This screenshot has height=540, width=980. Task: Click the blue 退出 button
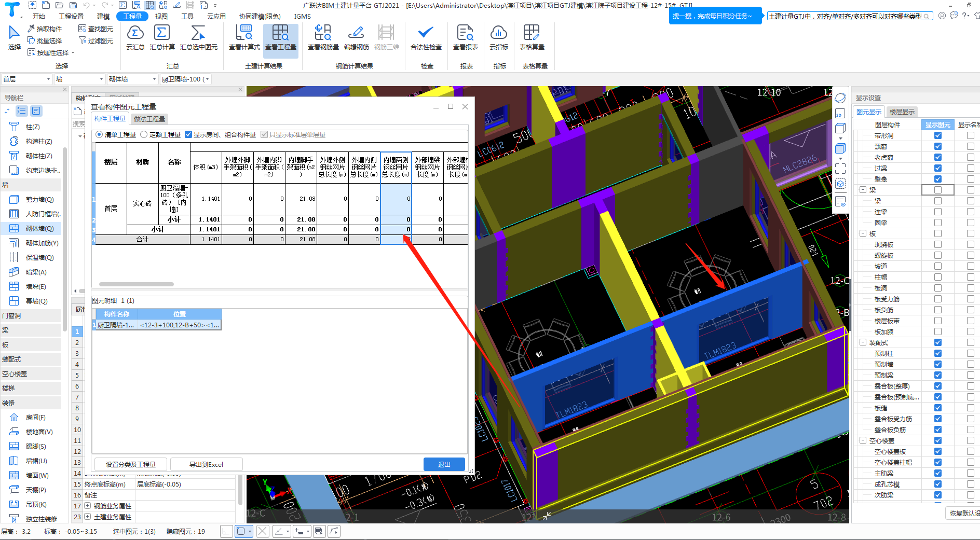[444, 464]
